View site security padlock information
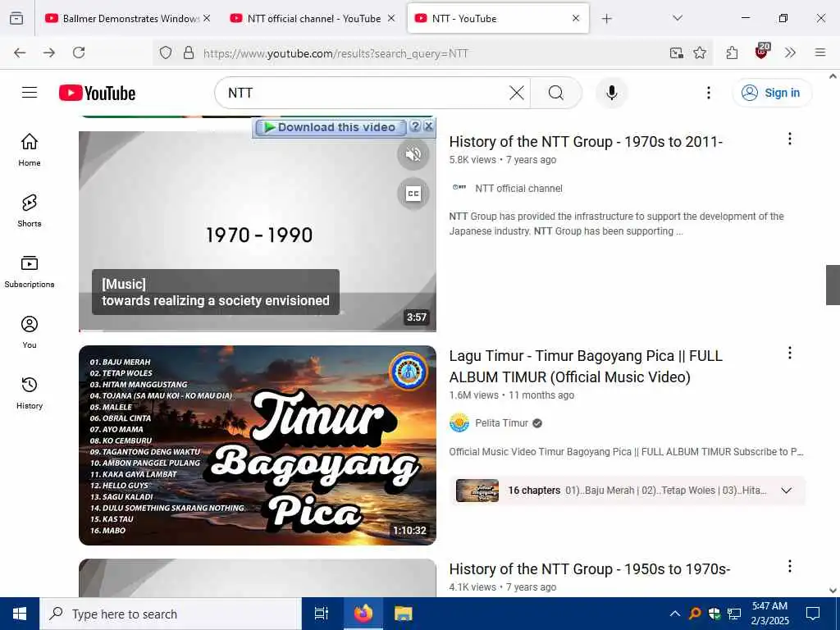The width and height of the screenshot is (840, 630). click(x=188, y=52)
